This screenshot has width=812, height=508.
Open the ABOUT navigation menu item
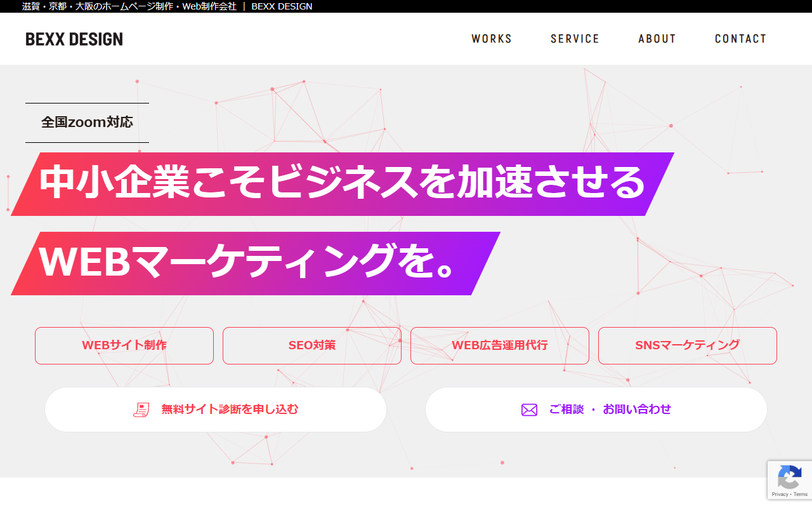tap(657, 39)
